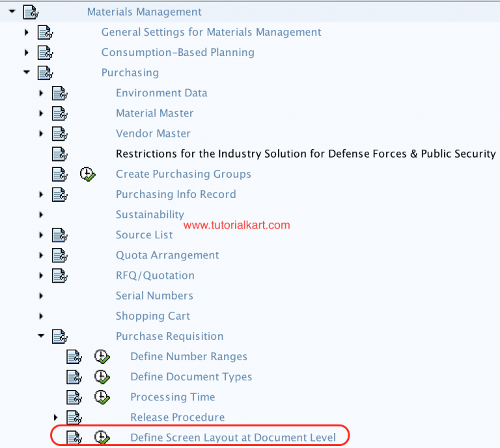Select the Purchasing Info Record item

(176, 194)
